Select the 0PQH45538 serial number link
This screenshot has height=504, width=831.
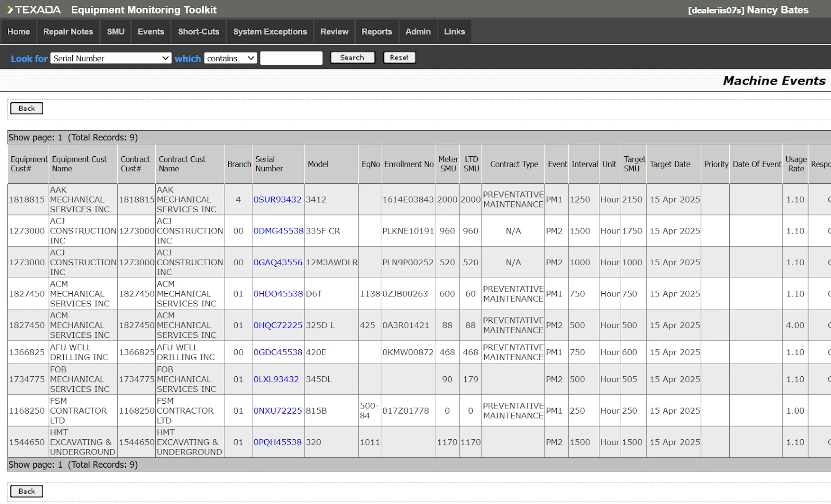coord(277,442)
